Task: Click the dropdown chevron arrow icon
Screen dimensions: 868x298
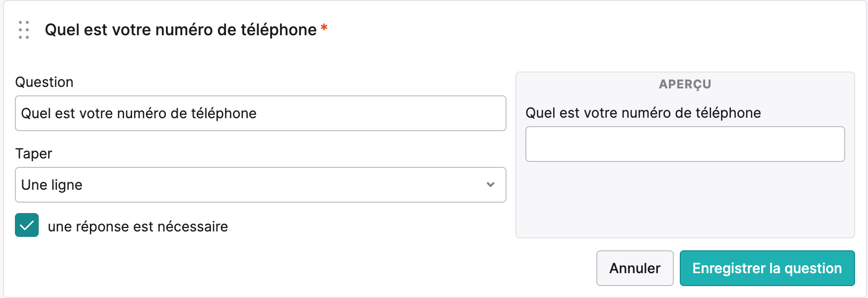Action: tap(491, 184)
